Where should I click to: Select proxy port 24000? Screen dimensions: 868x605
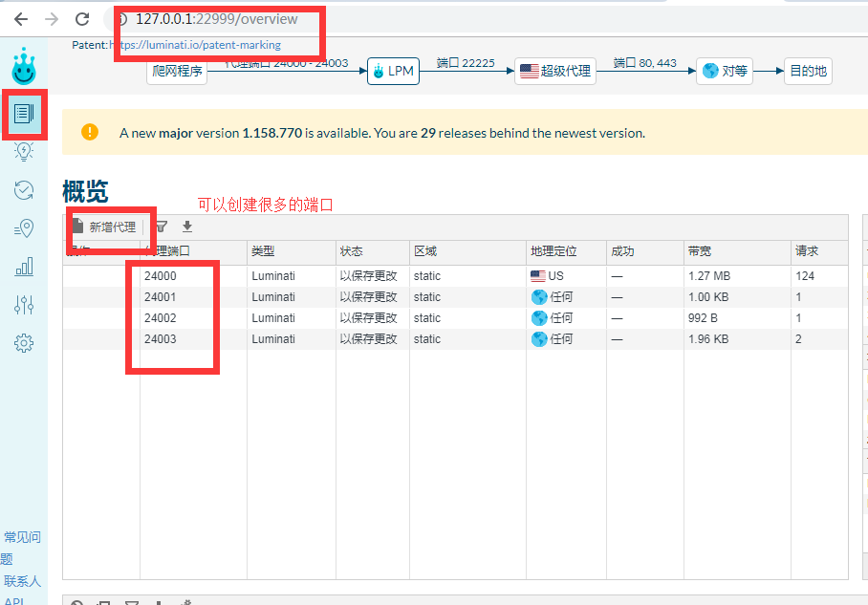click(x=161, y=276)
